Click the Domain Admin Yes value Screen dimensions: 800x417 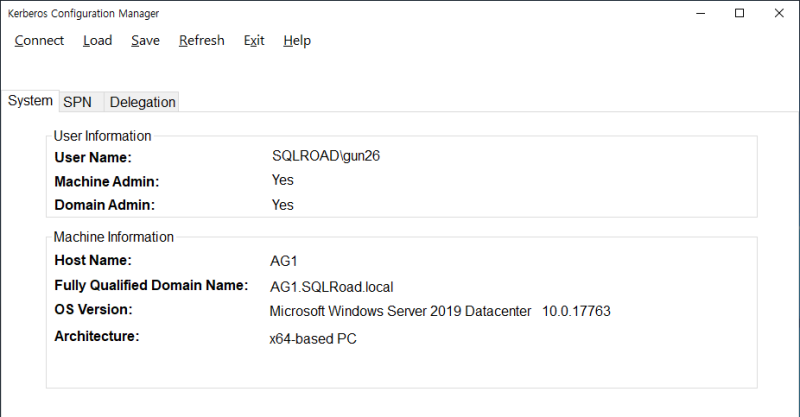[x=283, y=205]
